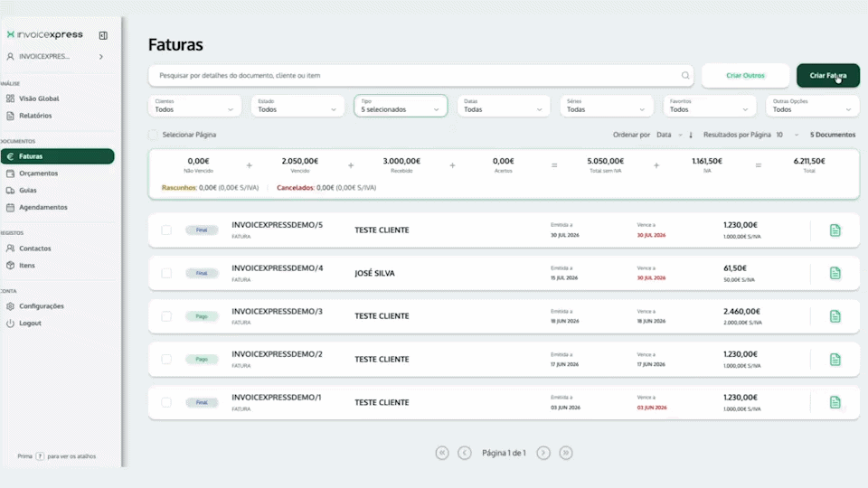The width and height of the screenshot is (868, 488).
Task: Open Orçamentos in the sidebar
Action: (x=38, y=174)
